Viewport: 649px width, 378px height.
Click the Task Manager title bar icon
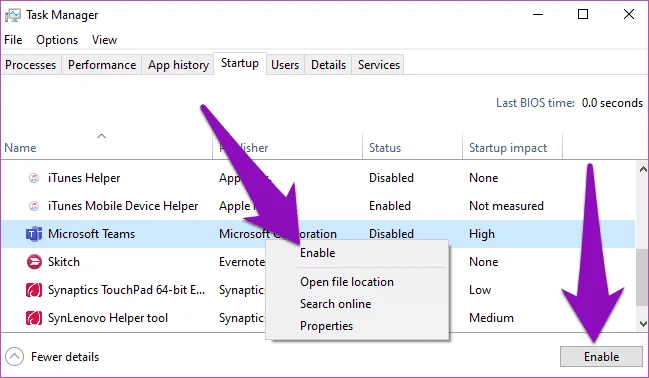click(x=13, y=15)
